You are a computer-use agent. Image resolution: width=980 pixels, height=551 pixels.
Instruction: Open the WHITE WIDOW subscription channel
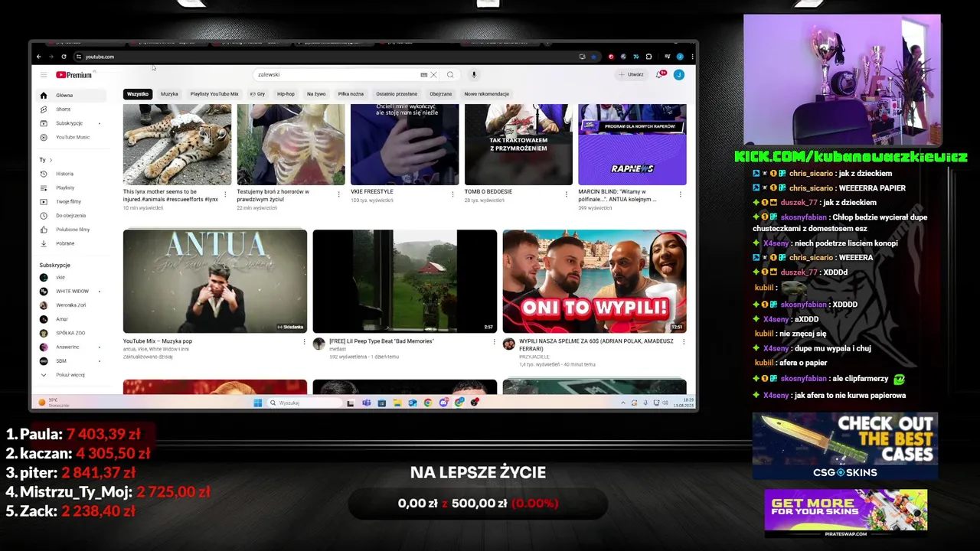coord(71,292)
